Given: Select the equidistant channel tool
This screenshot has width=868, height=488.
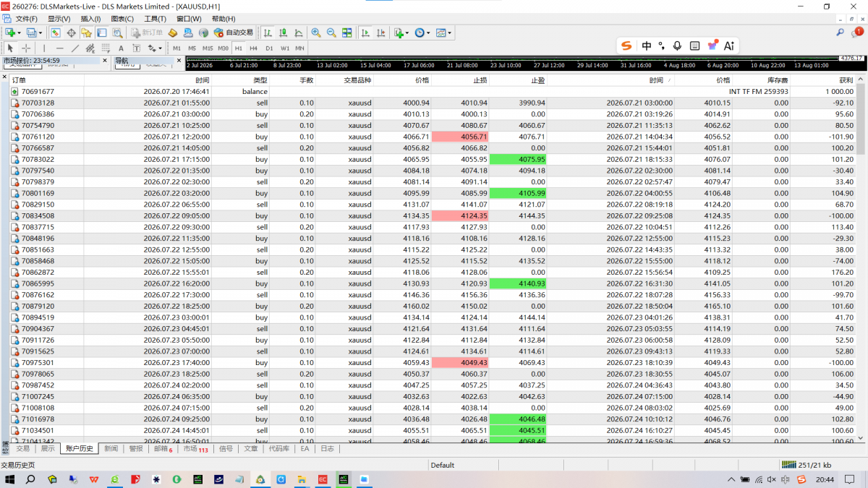Looking at the screenshot, I should pos(90,48).
